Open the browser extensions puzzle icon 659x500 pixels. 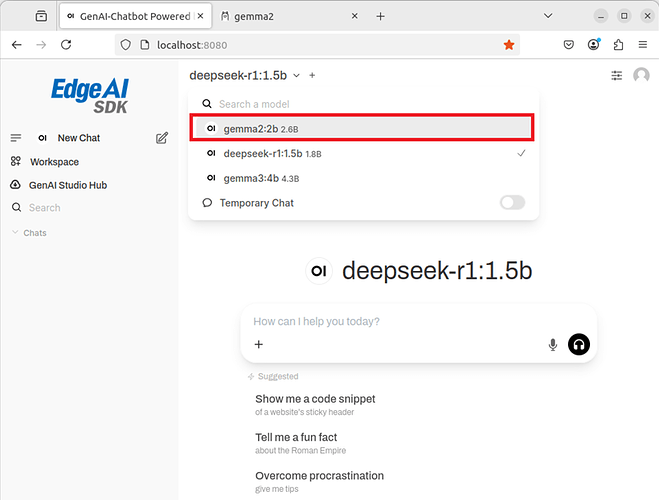(x=618, y=45)
